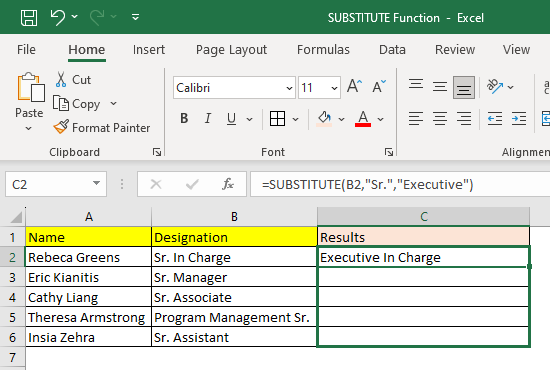The width and height of the screenshot is (550, 370).
Task: Click the Save icon in the title bar
Action: 29,18
